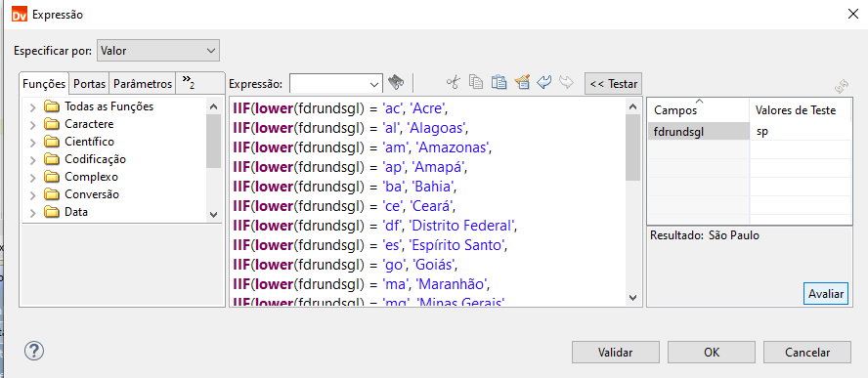Click the Resultado: São Paulo text
The image size is (868, 378).
point(705,235)
